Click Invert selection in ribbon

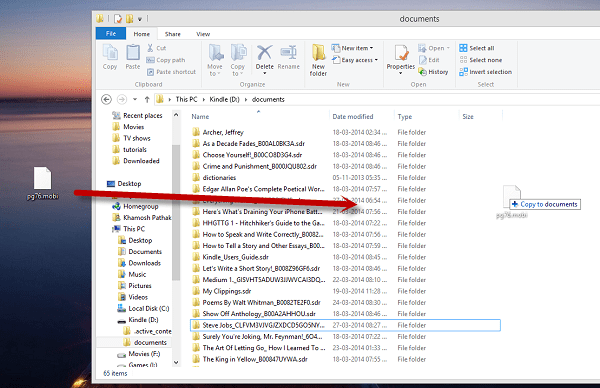(485, 72)
